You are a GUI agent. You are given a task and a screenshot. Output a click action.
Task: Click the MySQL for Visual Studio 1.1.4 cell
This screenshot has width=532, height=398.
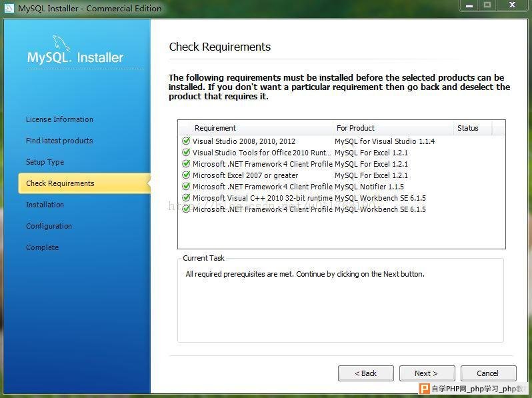(x=385, y=141)
